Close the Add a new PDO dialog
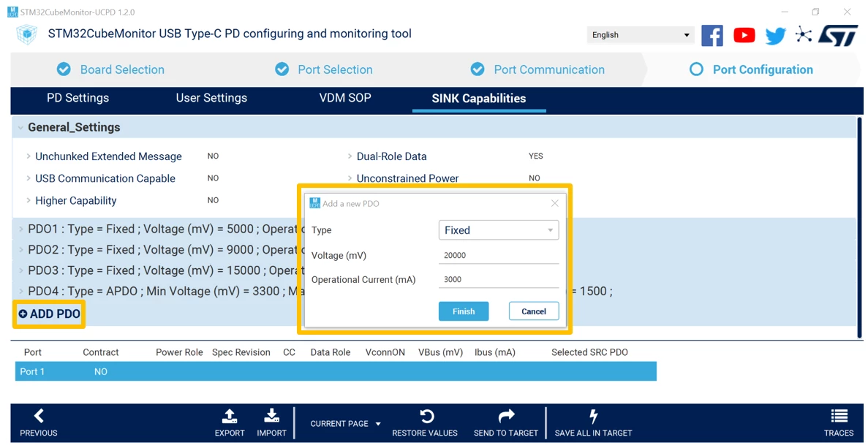Screen dimensions: 868x448 click(x=555, y=203)
